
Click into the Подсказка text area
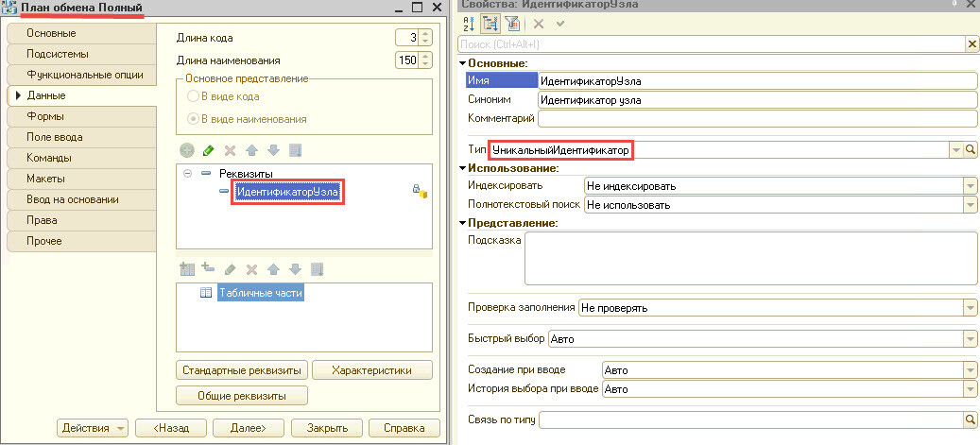750,258
